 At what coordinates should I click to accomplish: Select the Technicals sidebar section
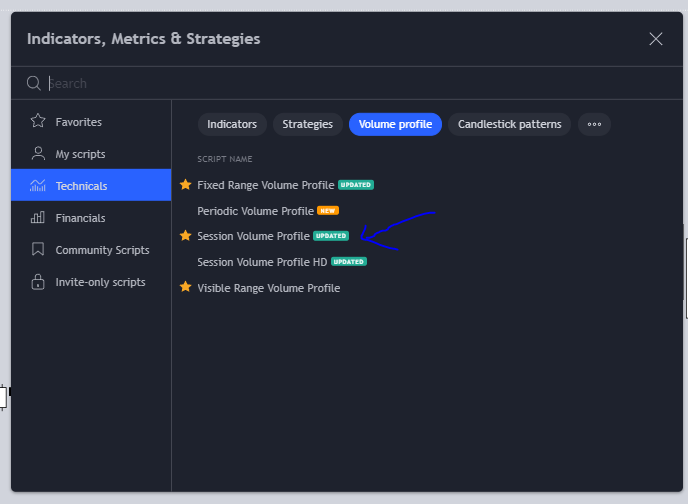point(91,185)
